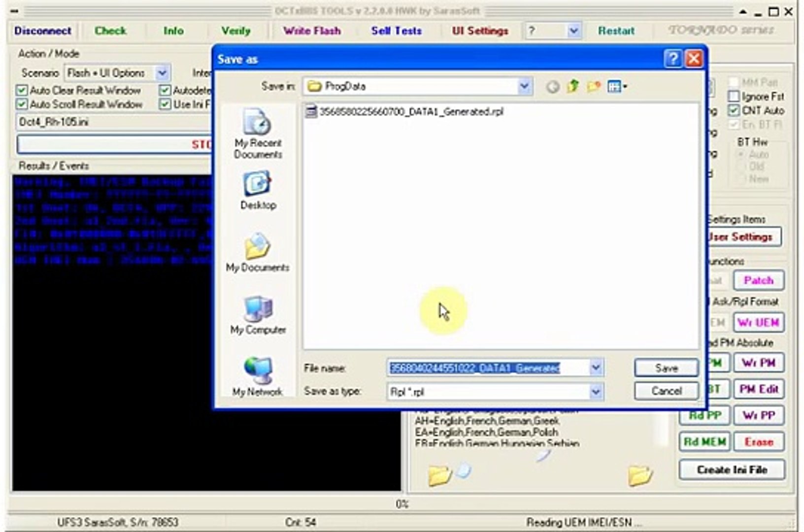This screenshot has width=804, height=532.
Task: Open My Recent Documents in the places bar
Action: coord(258,133)
